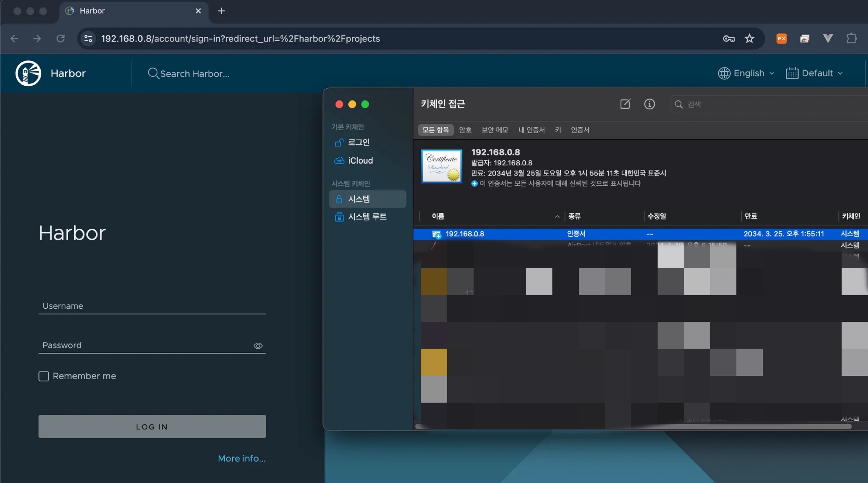Click the new item compose icon in Keychain
Viewport: 868px width, 483px height.
click(625, 104)
